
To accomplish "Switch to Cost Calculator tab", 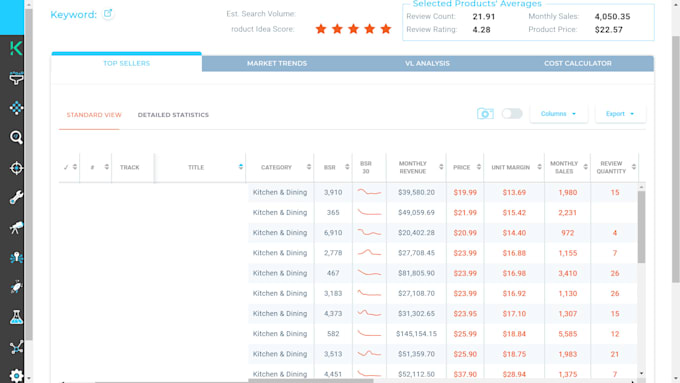I will [x=578, y=63].
